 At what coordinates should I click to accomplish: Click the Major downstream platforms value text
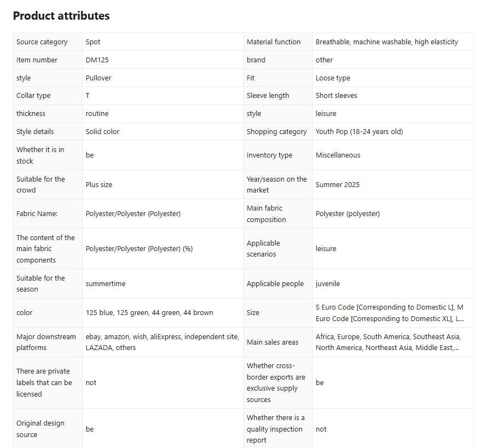(x=162, y=342)
